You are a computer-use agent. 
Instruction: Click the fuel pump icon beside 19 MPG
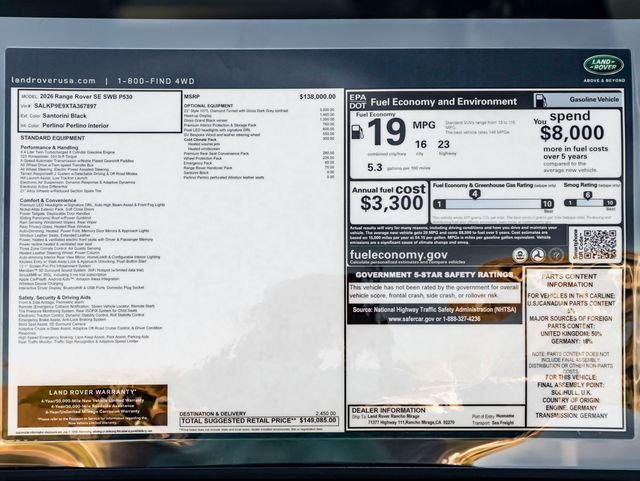point(358,132)
